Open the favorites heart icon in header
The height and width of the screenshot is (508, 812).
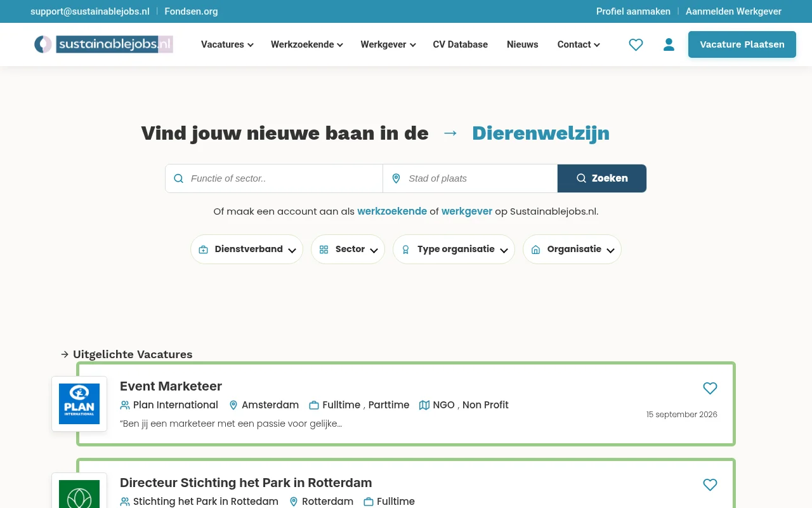coord(636,44)
